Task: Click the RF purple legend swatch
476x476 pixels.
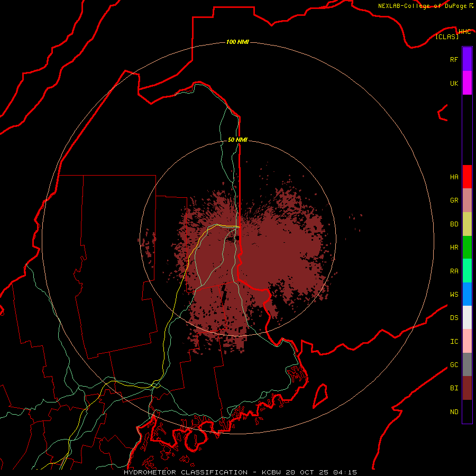Action: (x=467, y=59)
